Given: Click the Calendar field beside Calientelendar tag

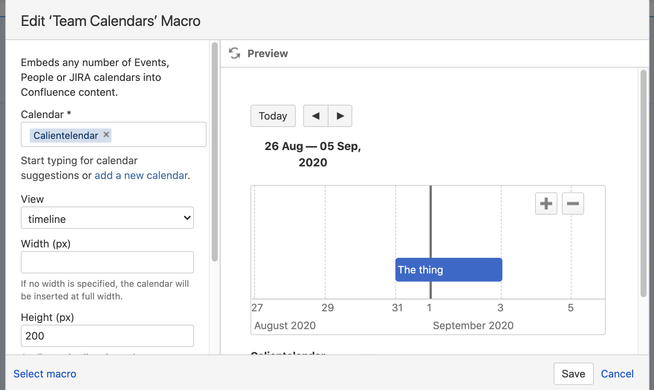Looking at the screenshot, I should (158, 135).
